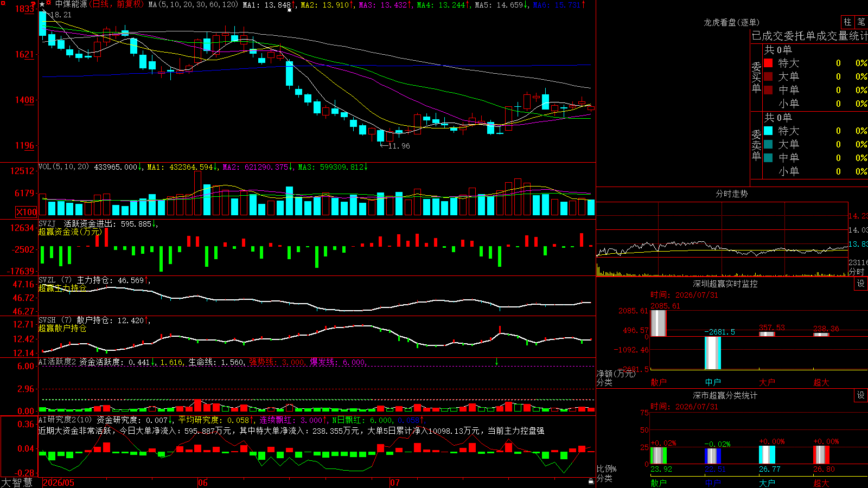Screen dimensions: 868x488
Task: Click the 委卖单 vertical section label
Action: pos(756,145)
